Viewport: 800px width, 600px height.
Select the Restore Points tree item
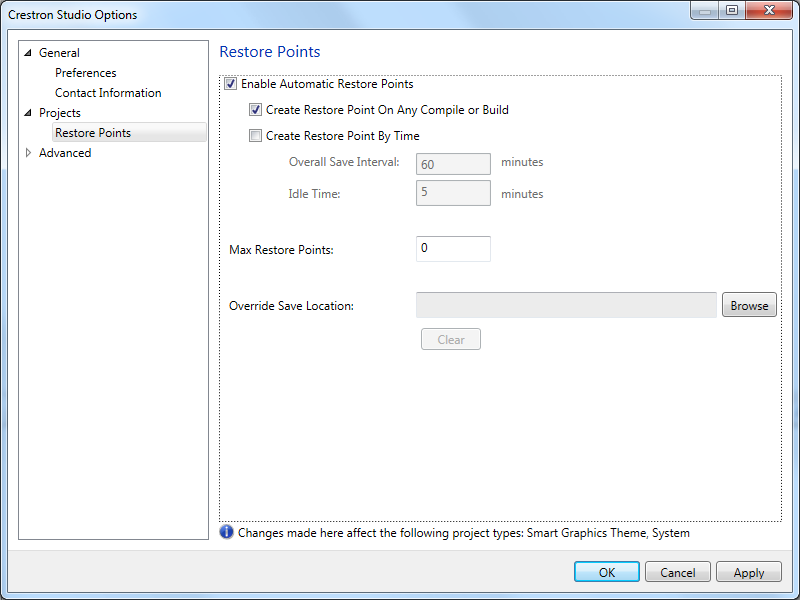(129, 133)
